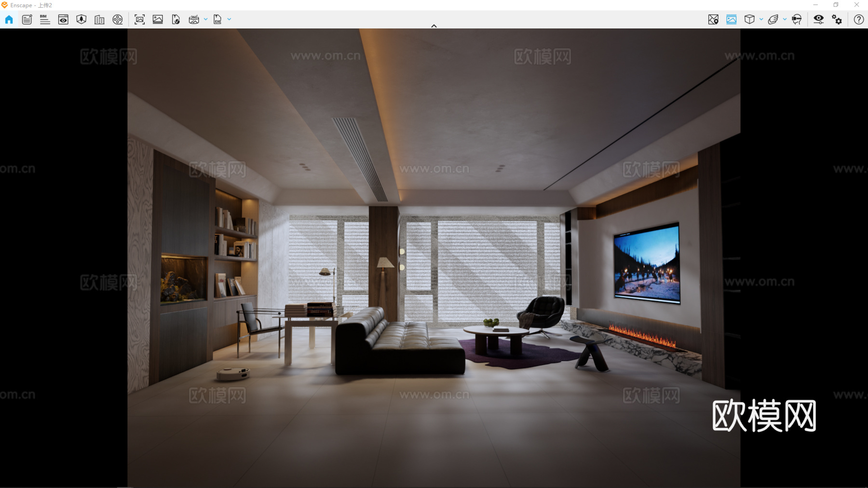Open the Video Editor film reel icon
Image resolution: width=868 pixels, height=488 pixels.
click(x=118, y=19)
